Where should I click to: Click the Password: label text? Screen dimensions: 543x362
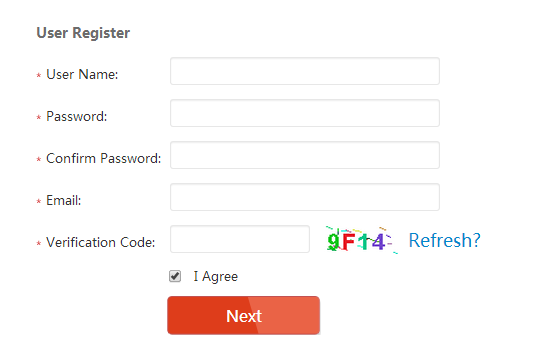click(x=77, y=116)
